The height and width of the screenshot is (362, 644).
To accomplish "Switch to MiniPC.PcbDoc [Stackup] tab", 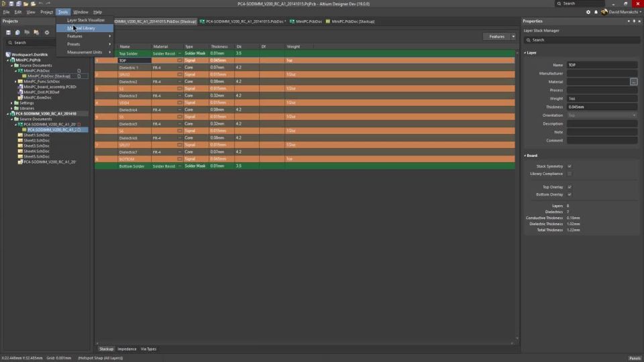I will coord(350,21).
